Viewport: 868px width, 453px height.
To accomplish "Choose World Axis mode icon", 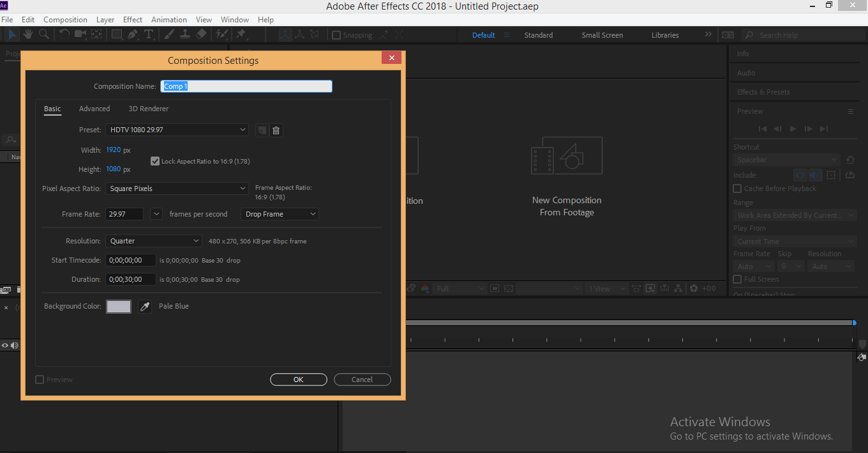I will click(x=299, y=35).
